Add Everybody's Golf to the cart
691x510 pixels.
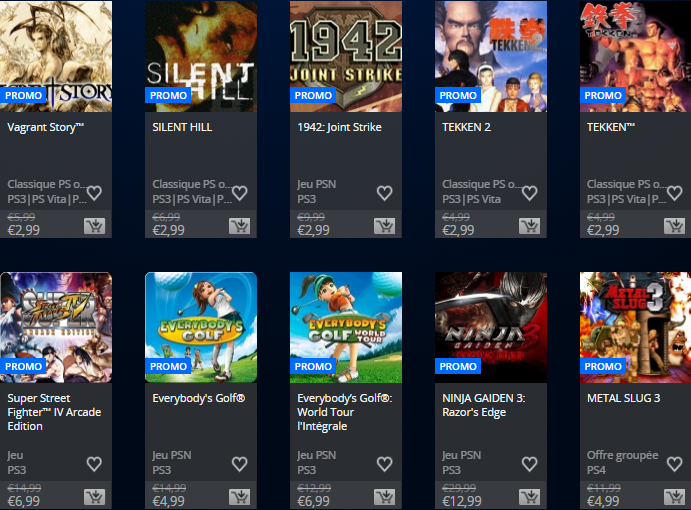click(x=239, y=497)
